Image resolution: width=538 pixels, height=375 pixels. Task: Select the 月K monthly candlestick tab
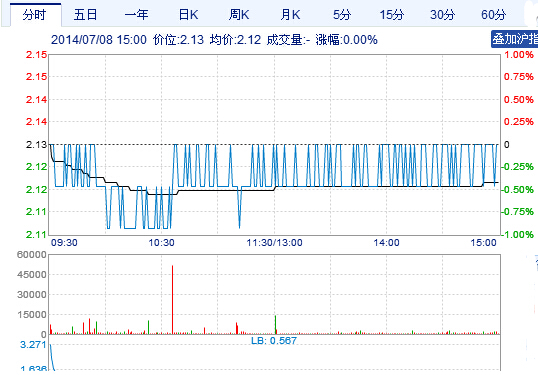[290, 15]
